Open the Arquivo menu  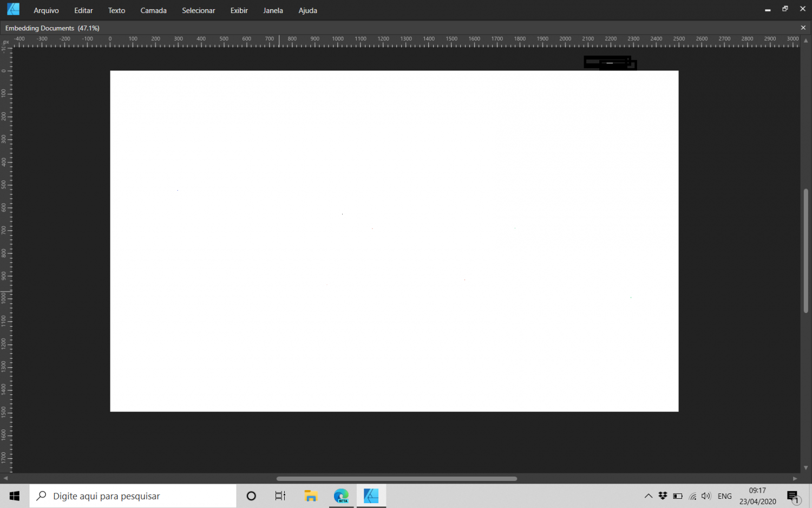pos(46,10)
